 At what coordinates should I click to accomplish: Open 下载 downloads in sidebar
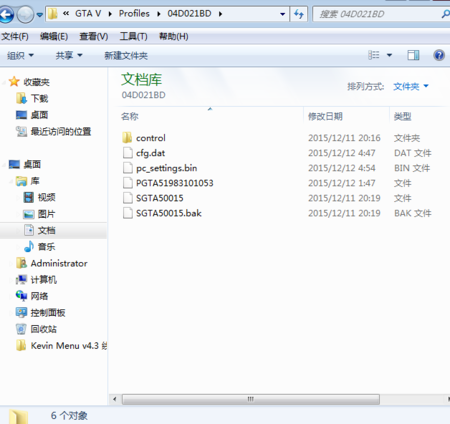(x=39, y=98)
